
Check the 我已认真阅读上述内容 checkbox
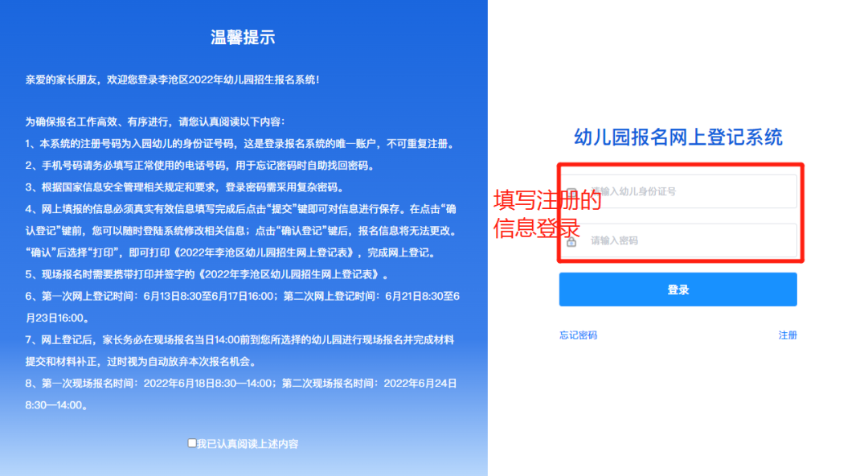click(x=191, y=443)
